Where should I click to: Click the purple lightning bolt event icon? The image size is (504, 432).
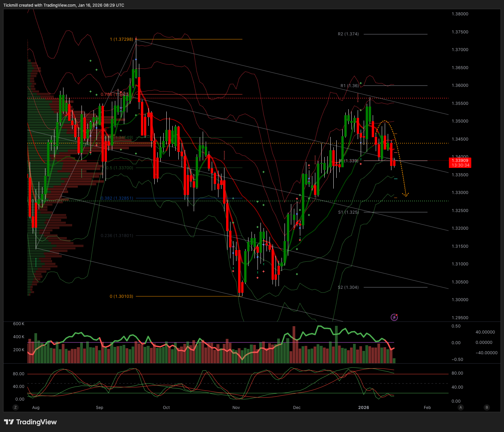394,317
